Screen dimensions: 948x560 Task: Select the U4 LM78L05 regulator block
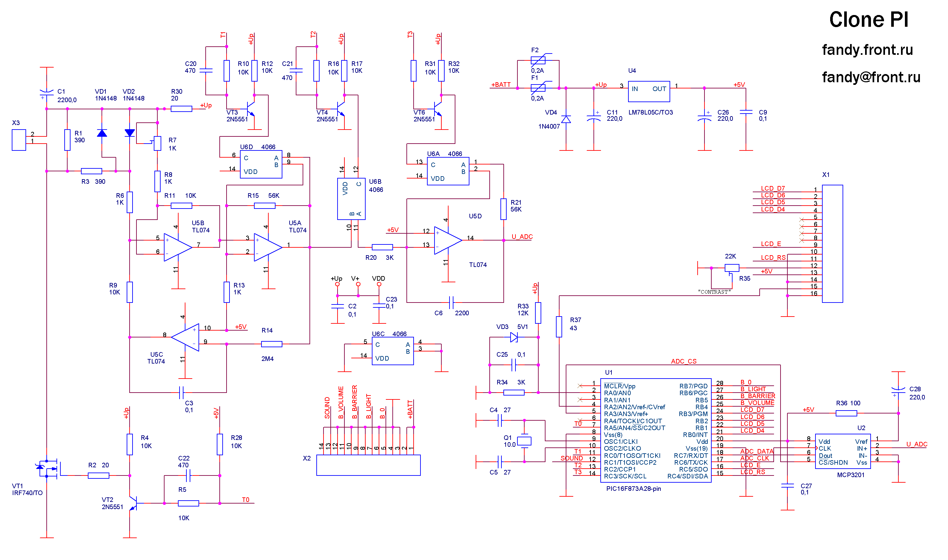(649, 91)
